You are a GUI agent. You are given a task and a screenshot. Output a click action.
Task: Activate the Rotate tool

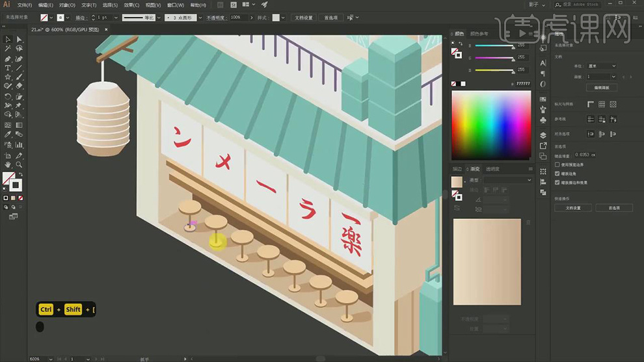[8, 96]
